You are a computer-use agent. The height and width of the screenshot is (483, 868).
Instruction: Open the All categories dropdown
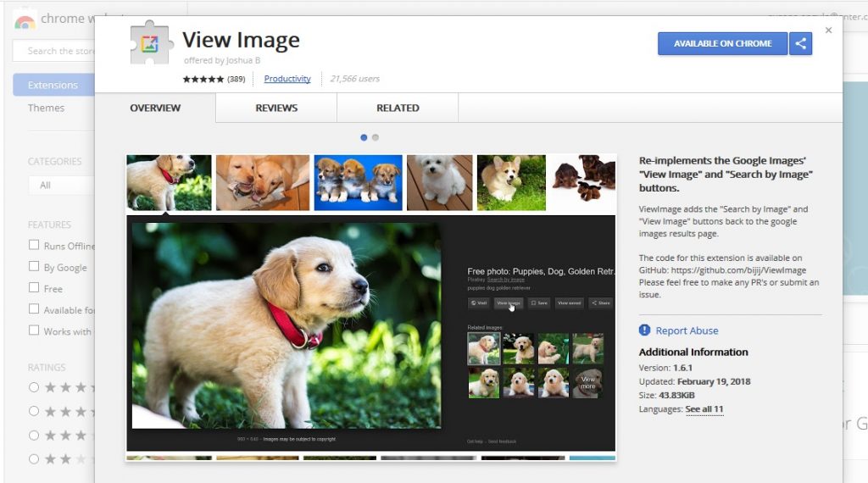pos(59,185)
